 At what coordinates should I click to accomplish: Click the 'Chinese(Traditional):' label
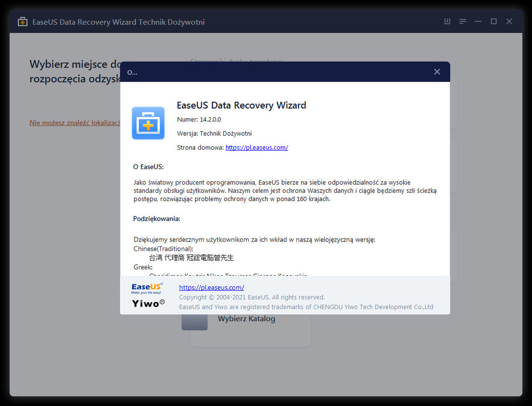click(163, 249)
